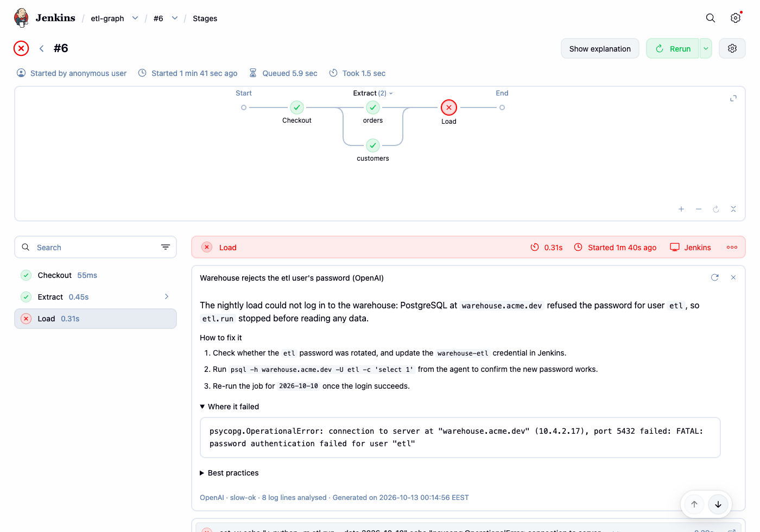760x532 pixels.
Task: Rerun the build
Action: click(673, 48)
